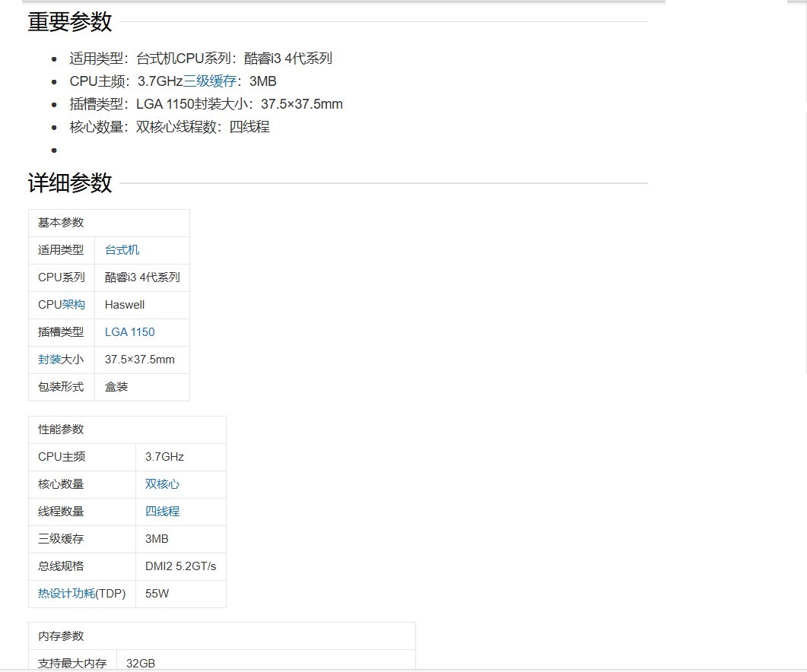Click the 基本参数 table header
The width and height of the screenshot is (807, 672).
tap(109, 223)
